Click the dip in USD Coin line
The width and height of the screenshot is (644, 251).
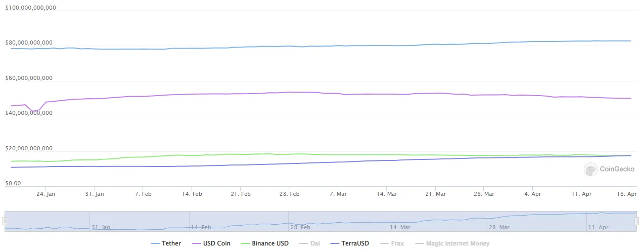tap(32, 111)
